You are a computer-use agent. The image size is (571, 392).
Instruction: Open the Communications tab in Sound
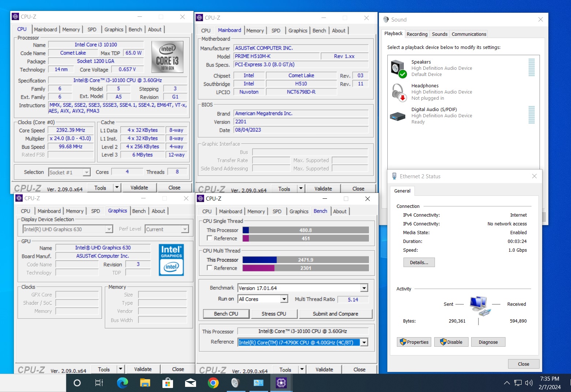[x=469, y=34]
